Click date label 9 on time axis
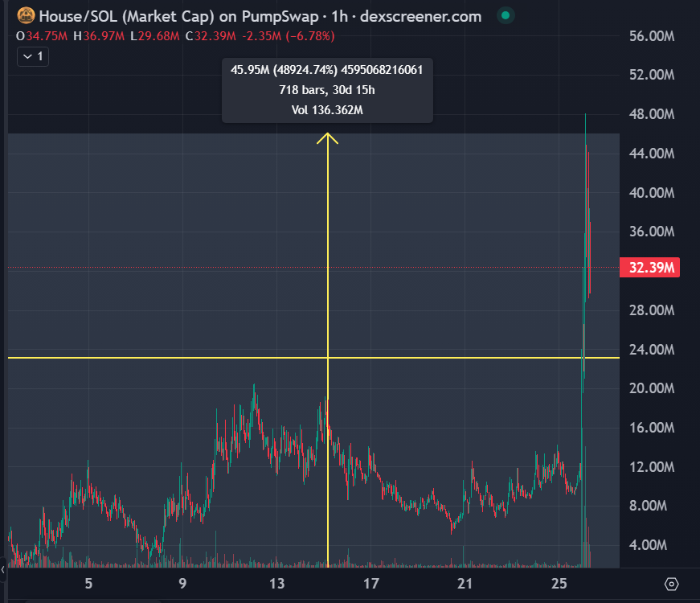The image size is (700, 603). pos(182,584)
